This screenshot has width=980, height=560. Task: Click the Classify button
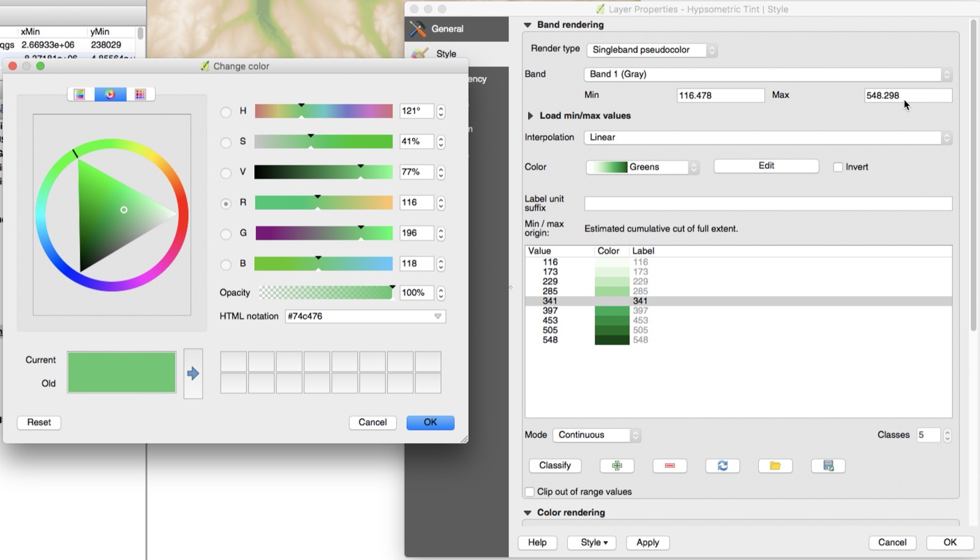[555, 466]
